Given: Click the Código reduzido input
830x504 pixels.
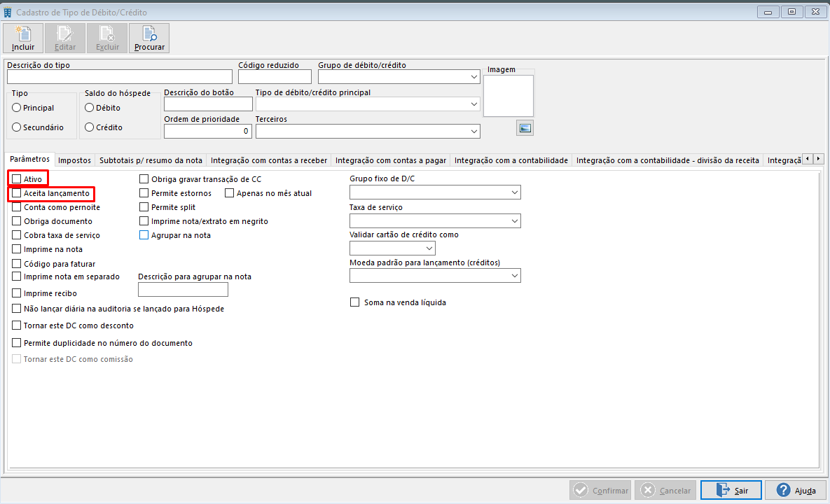Looking at the screenshot, I should (x=275, y=77).
